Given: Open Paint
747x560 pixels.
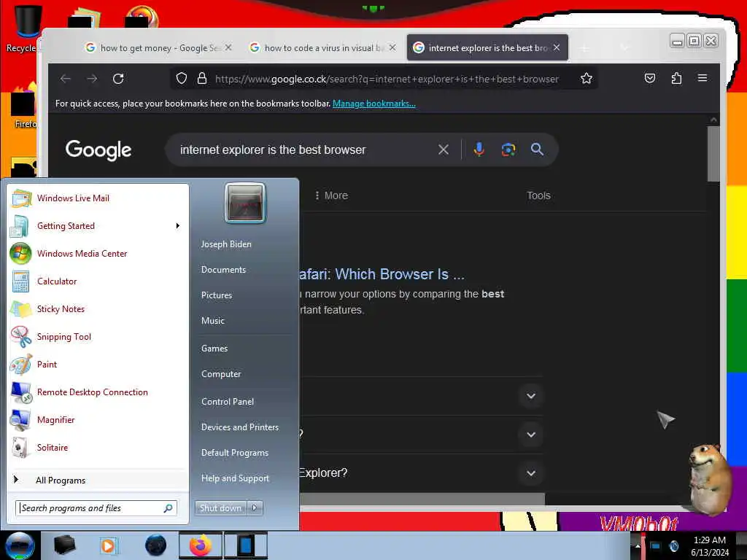Looking at the screenshot, I should 98,365.
